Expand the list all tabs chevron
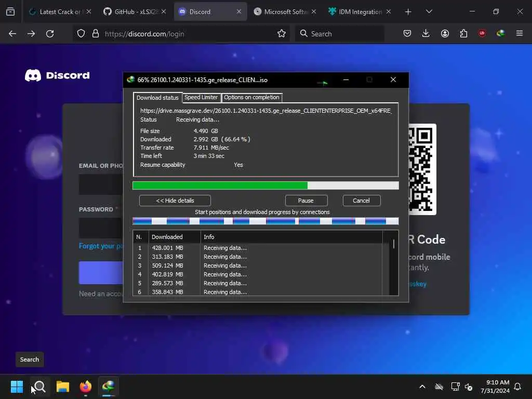Screen dimensions: 532x399 429,12
